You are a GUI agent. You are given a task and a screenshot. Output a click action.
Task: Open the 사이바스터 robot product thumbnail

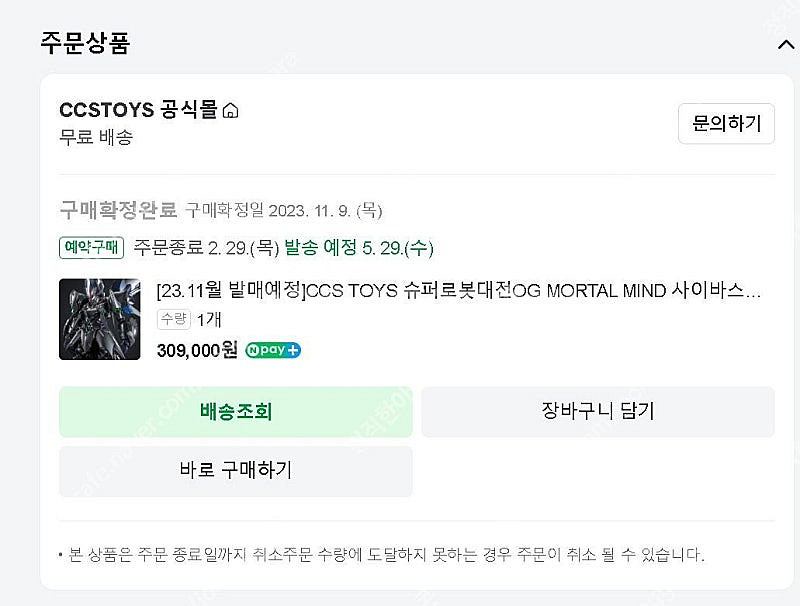(100, 319)
